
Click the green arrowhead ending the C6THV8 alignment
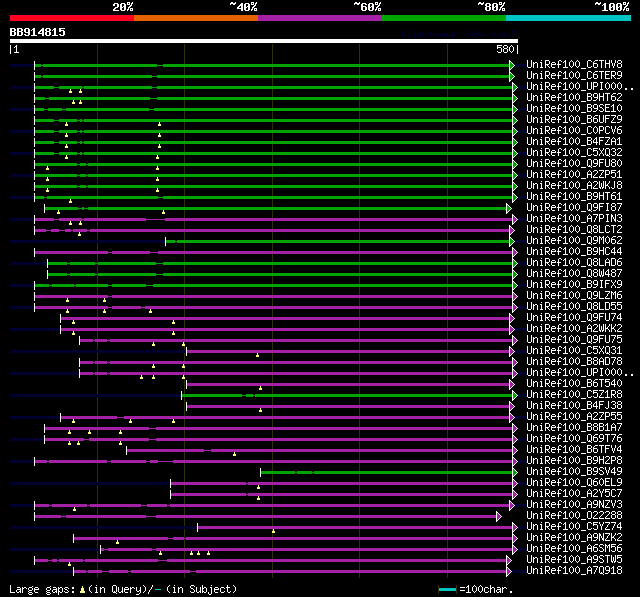tap(512, 65)
